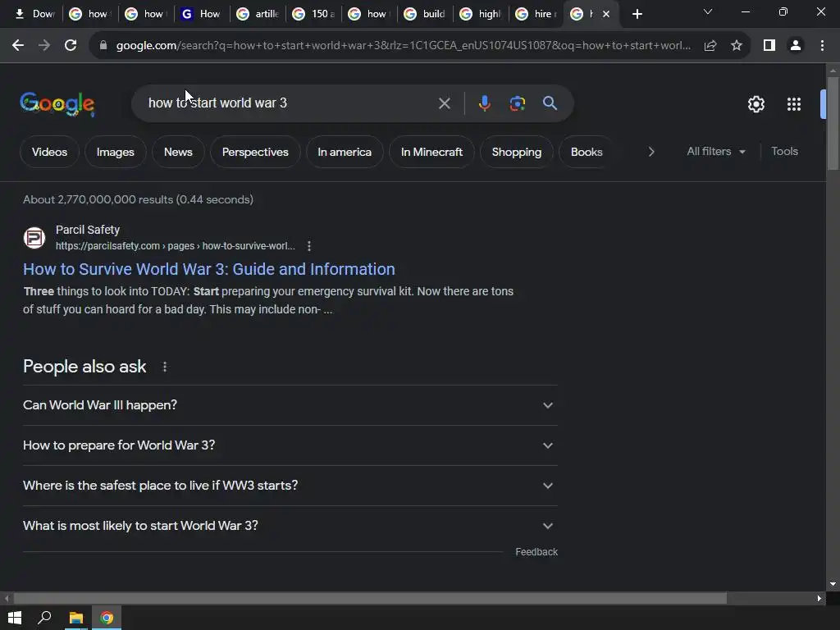Click into the Google search input field
Image resolution: width=840 pixels, height=630 pixels.
290,103
